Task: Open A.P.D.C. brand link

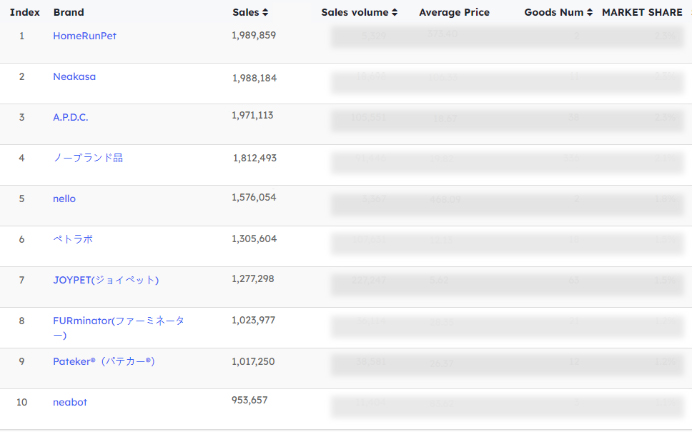Action: pos(71,117)
